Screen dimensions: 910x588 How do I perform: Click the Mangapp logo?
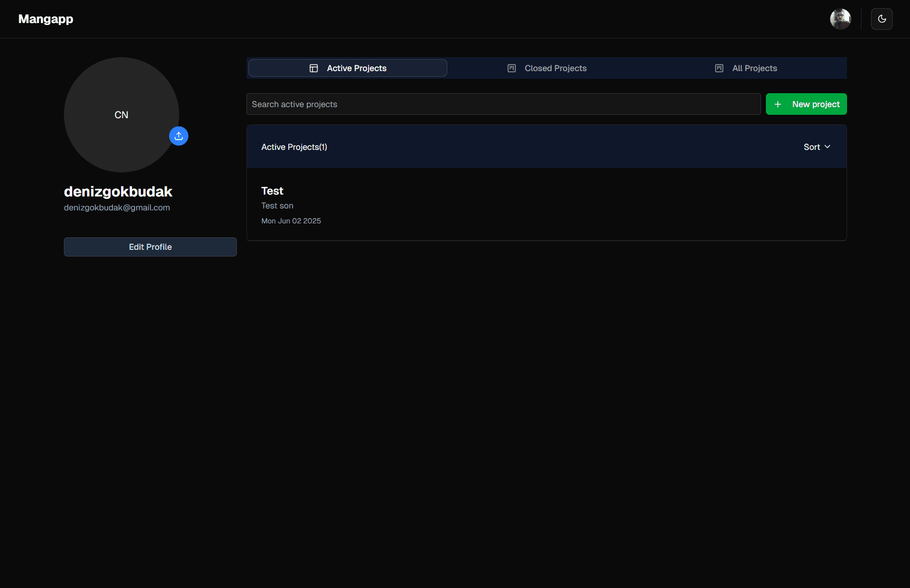(x=46, y=19)
